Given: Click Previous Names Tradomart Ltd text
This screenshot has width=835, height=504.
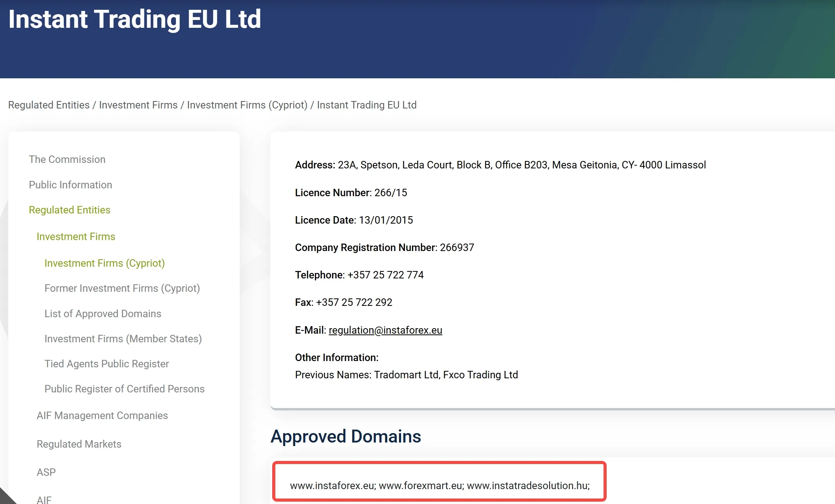Looking at the screenshot, I should point(407,375).
